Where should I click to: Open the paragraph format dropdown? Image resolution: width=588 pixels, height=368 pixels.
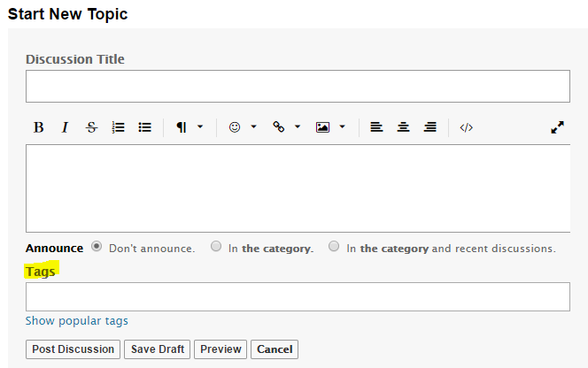pos(189,127)
